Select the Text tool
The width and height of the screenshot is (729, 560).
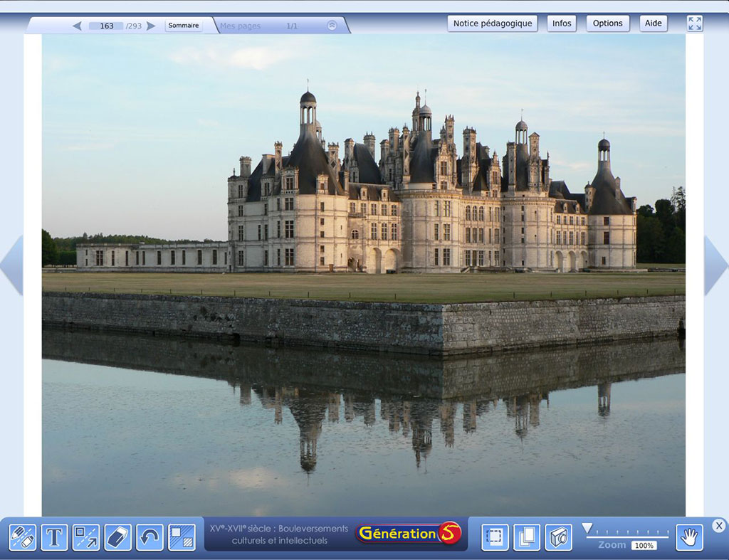54,537
